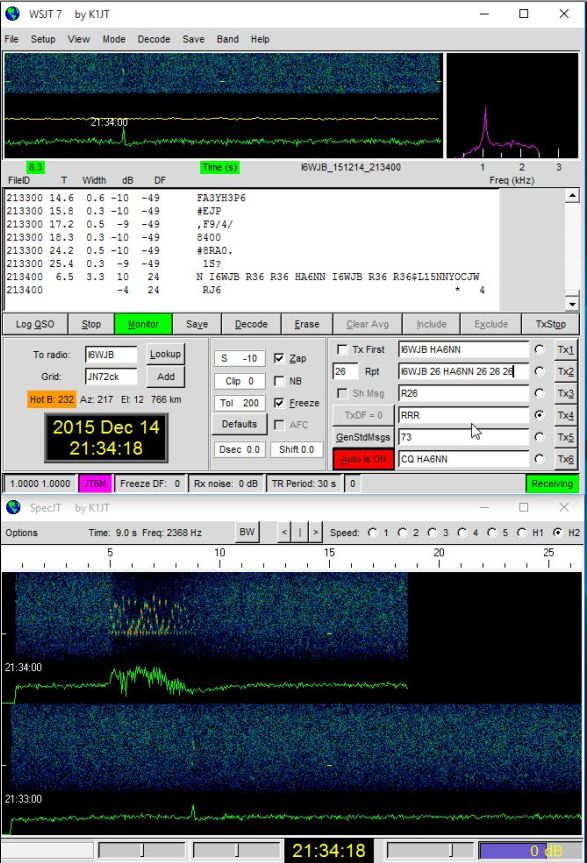Select Speed 3 in SpecJT
The height and width of the screenshot is (863, 587).
pyautogui.click(x=432, y=532)
